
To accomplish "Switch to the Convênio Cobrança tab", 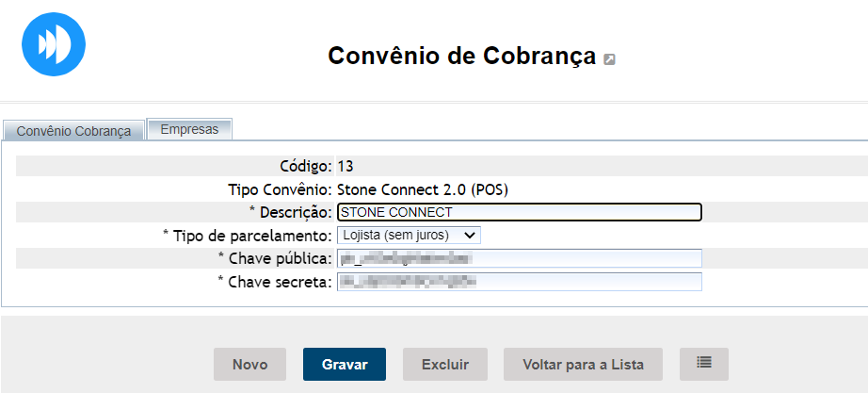I will [x=74, y=131].
